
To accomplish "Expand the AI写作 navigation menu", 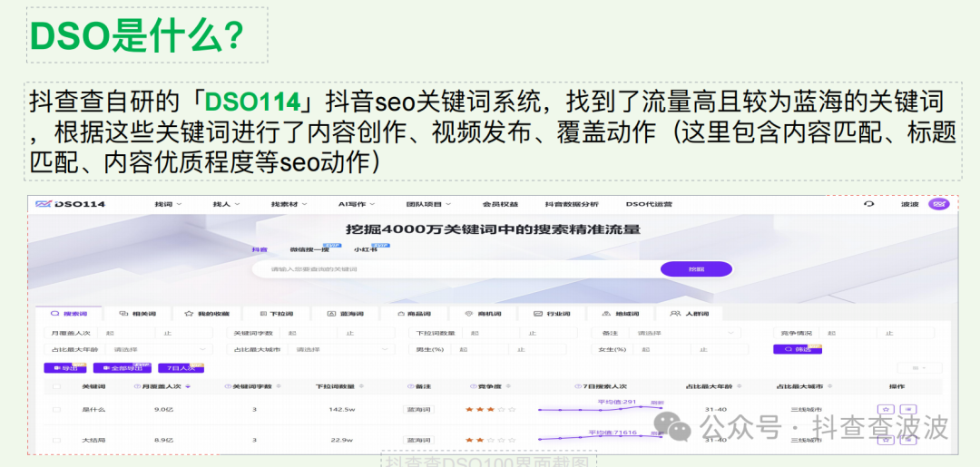I will [357, 204].
